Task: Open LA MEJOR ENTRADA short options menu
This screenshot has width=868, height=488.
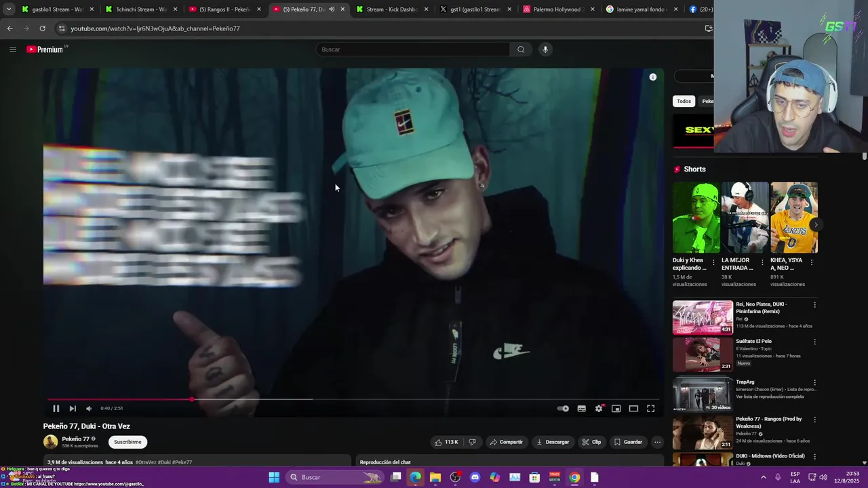Action: 762,262
